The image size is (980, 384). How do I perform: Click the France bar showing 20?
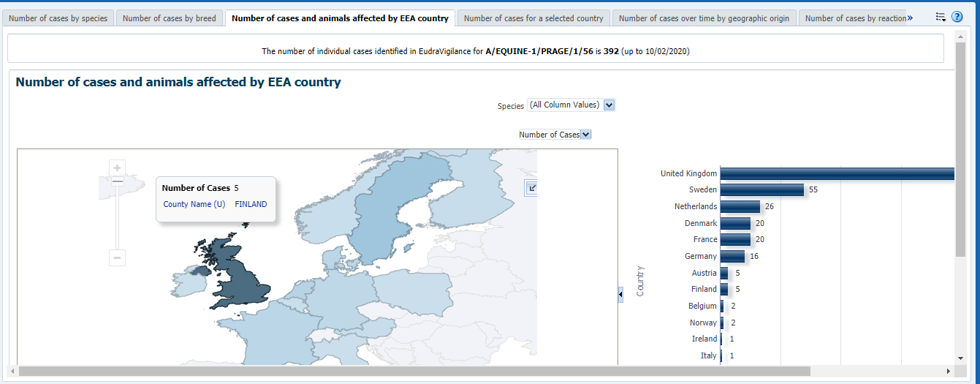click(x=735, y=240)
